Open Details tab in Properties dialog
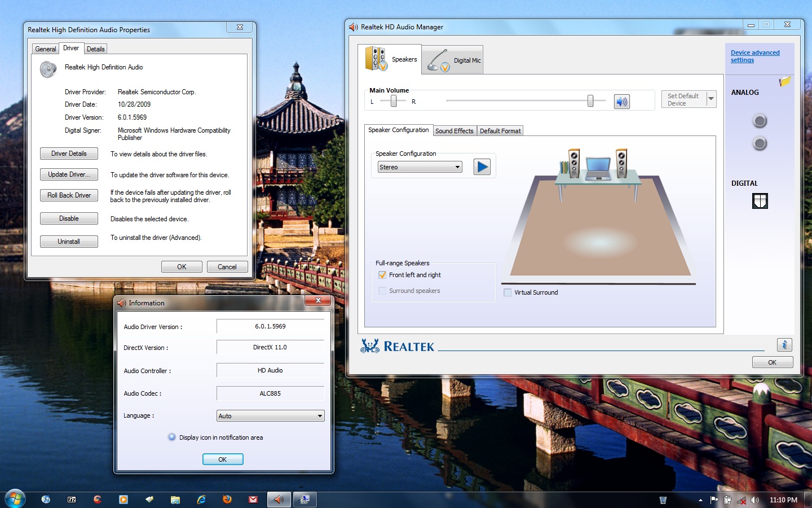Viewport: 812px width, 508px height. (96, 49)
